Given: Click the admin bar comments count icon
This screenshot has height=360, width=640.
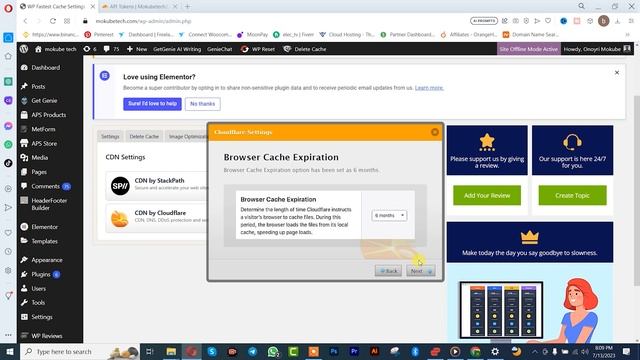Looking at the screenshot, I should click(111, 49).
